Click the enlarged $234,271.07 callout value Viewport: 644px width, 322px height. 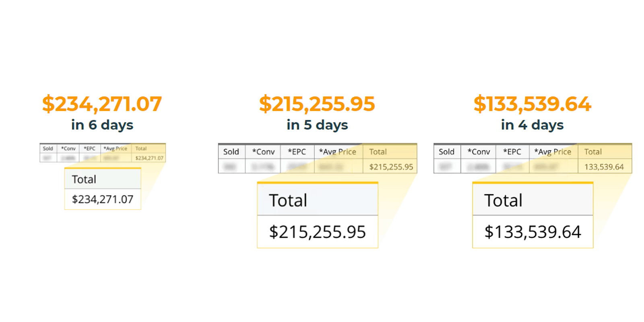tap(103, 199)
